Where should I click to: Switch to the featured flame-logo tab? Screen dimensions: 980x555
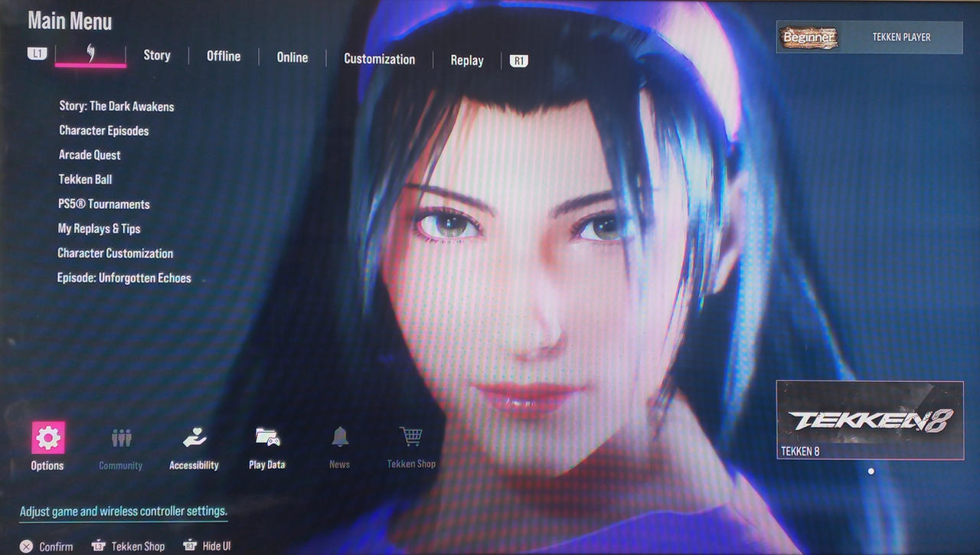click(x=90, y=54)
